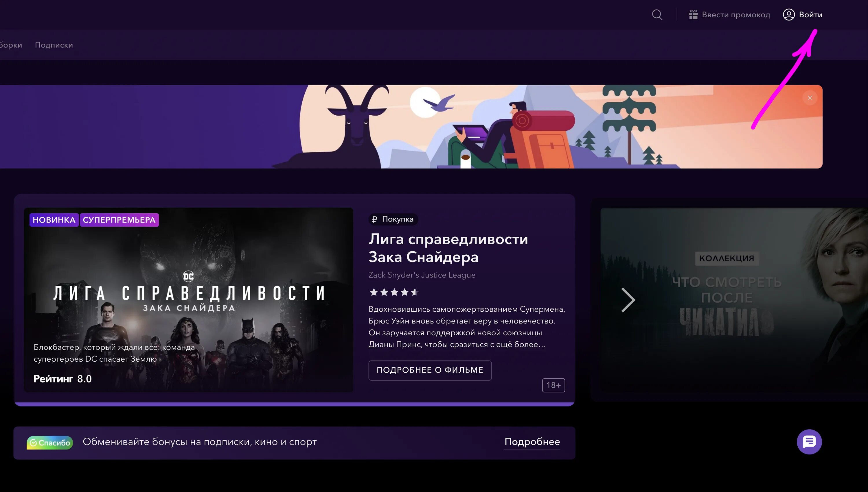
Task: Click the gift promo code icon
Action: [x=693, y=15]
